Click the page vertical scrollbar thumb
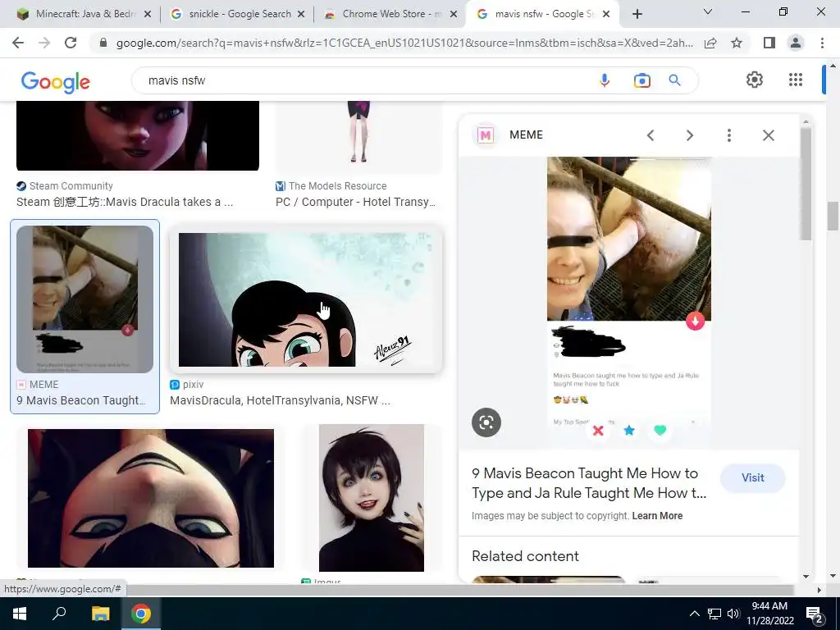This screenshot has width=840, height=630. 833,216
